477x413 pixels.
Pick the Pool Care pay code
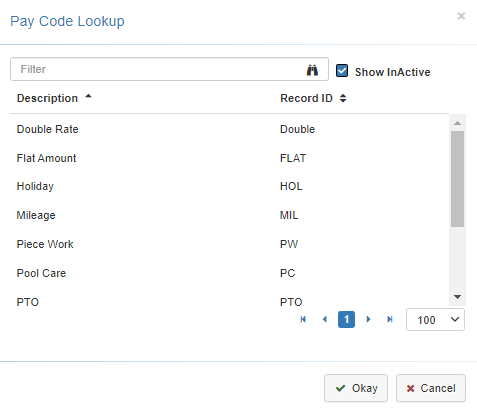229,273
